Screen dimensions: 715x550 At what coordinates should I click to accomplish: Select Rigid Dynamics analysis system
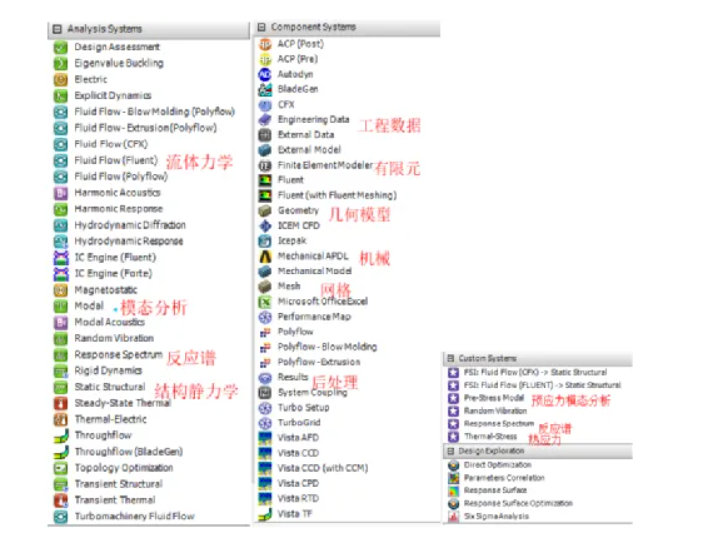108,371
